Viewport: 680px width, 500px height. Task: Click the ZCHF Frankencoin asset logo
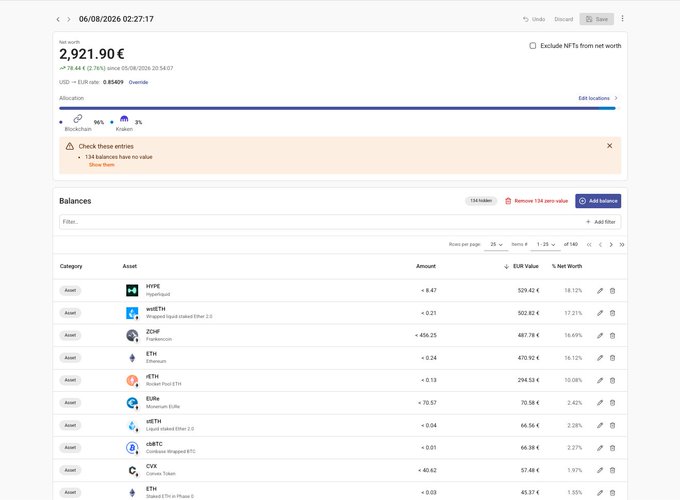(132, 335)
